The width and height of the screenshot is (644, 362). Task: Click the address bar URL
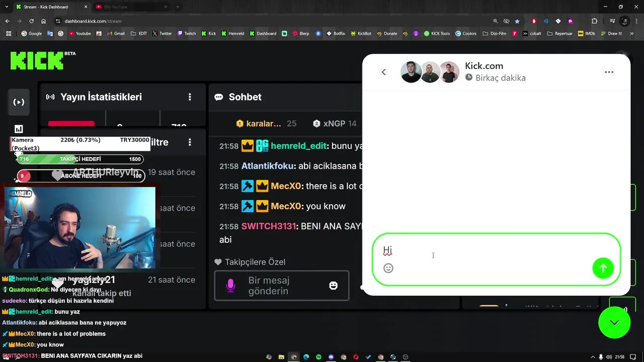(93, 21)
